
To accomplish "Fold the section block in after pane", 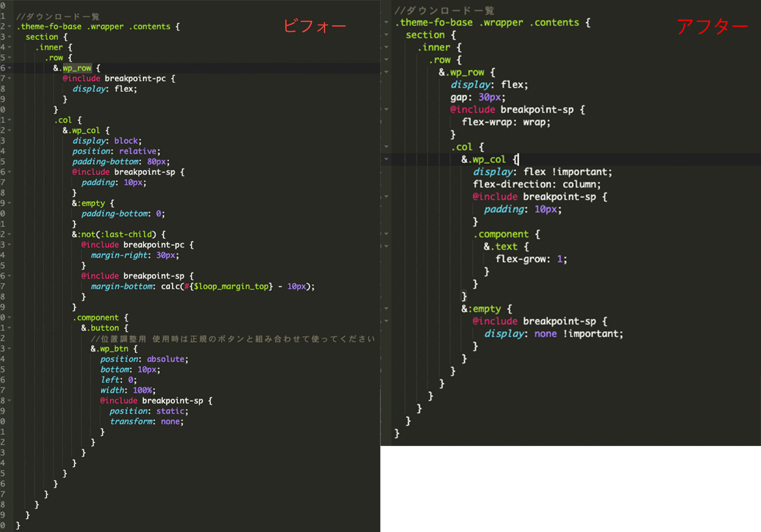I will (386, 35).
